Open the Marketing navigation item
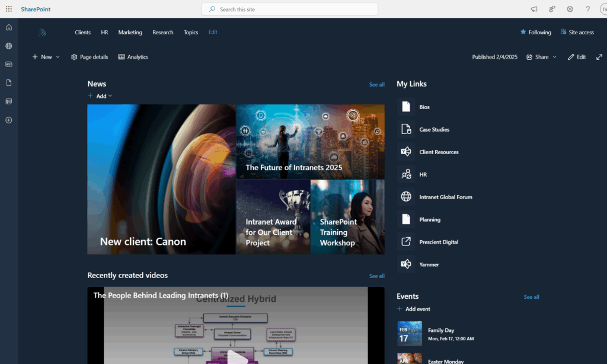 click(130, 32)
